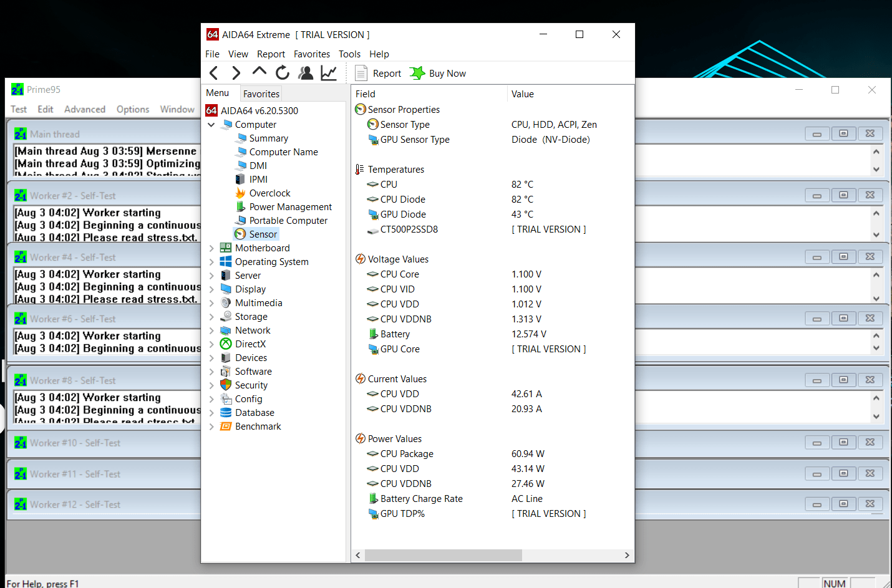
Task: Open the Tools menu
Action: (349, 54)
